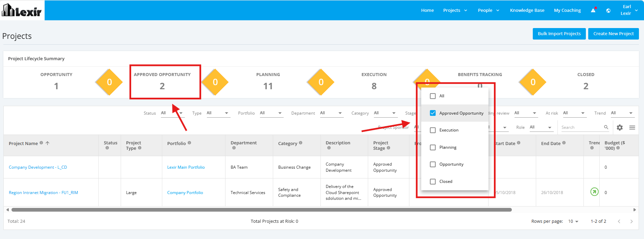
Task: Expand the People menu
Action: click(x=488, y=10)
